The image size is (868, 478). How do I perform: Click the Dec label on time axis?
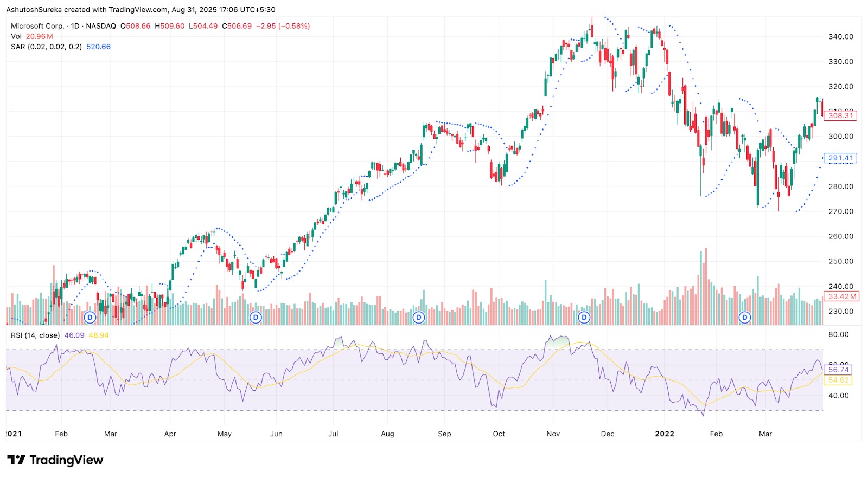[608, 434]
